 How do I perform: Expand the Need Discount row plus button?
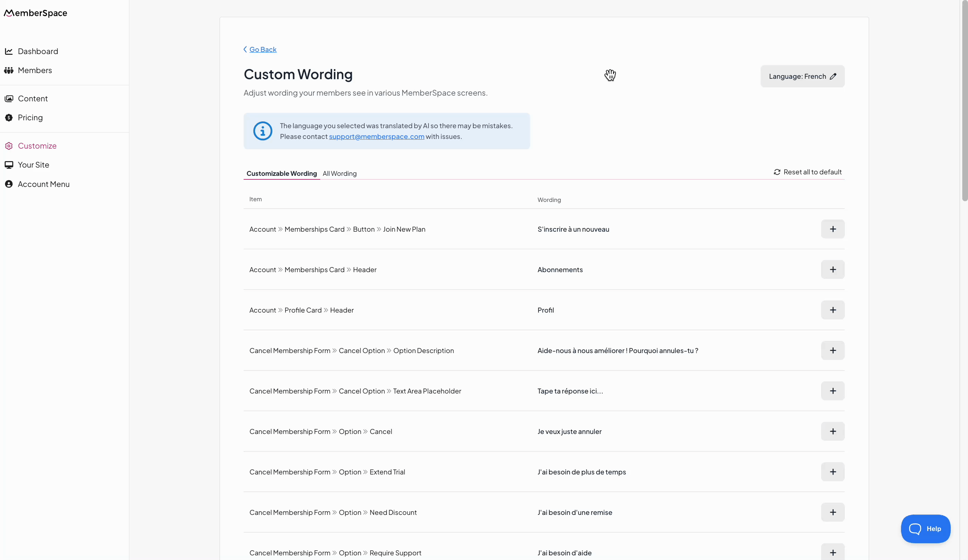pyautogui.click(x=833, y=512)
